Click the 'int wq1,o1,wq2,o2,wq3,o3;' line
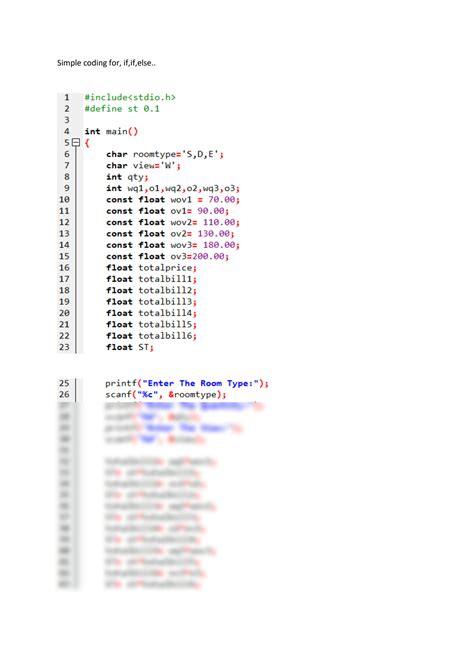This screenshot has width=474, height=670. 173,188
